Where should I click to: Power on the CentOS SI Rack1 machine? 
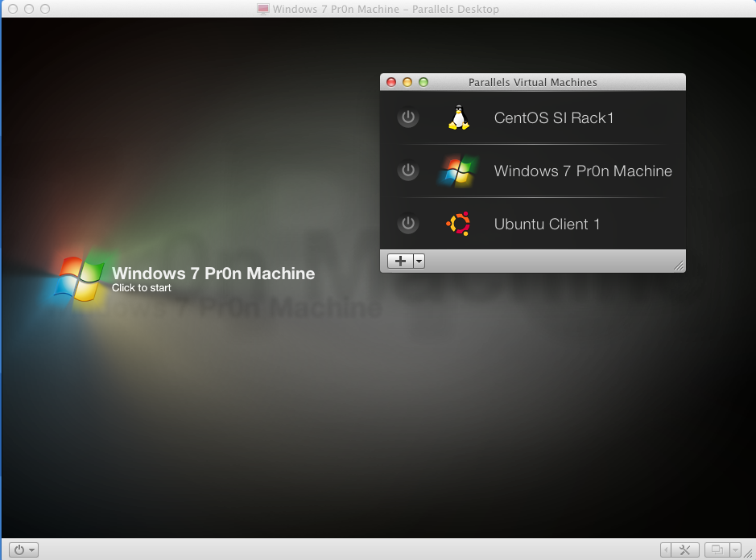click(408, 117)
